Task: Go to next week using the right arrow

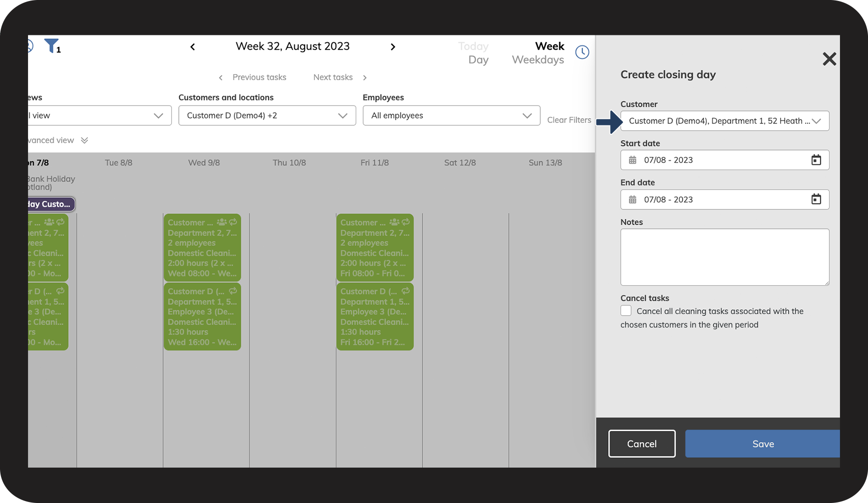Action: coord(393,47)
